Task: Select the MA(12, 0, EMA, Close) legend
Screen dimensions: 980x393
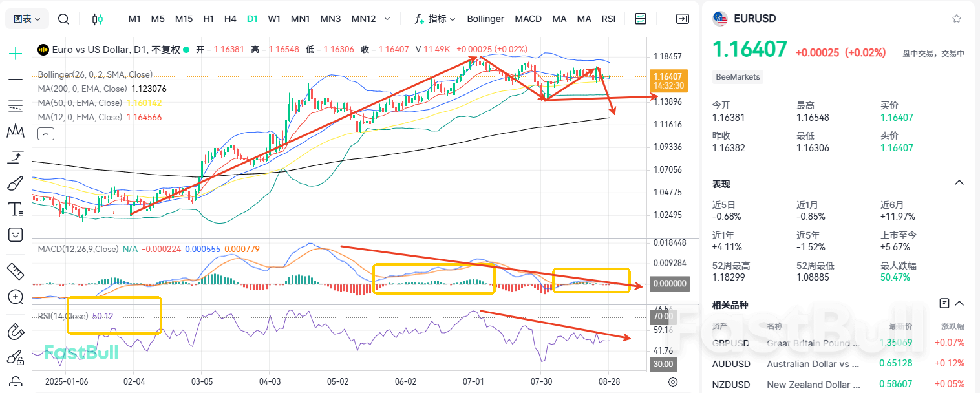Action: [x=80, y=117]
